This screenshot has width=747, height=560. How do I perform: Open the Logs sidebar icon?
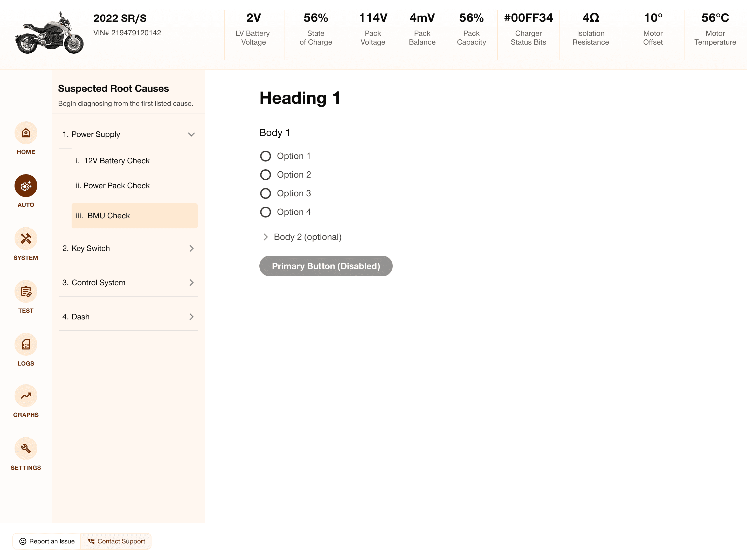[26, 344]
